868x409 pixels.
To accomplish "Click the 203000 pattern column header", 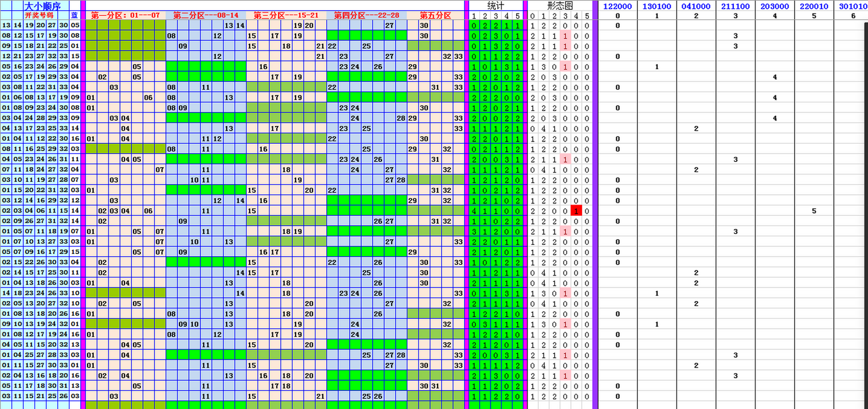I will click(x=774, y=6).
